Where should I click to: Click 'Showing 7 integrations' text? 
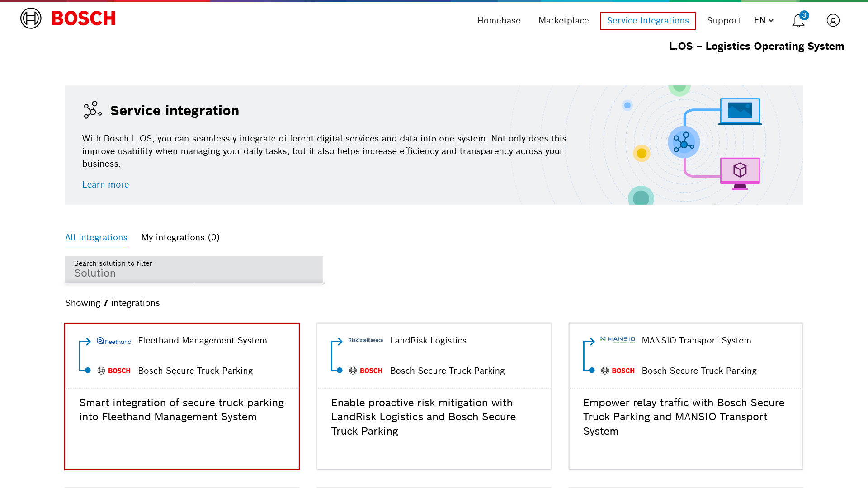tap(113, 303)
